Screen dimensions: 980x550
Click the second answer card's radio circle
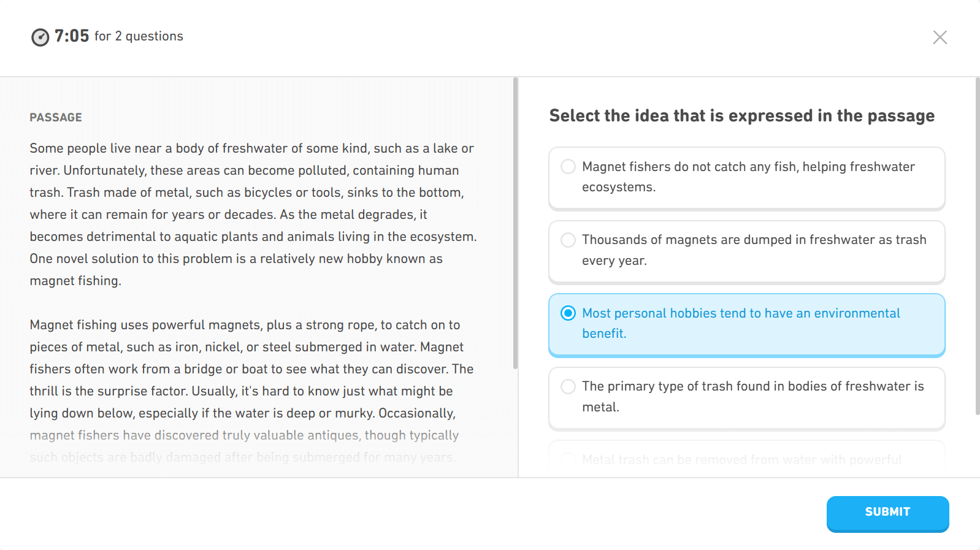(x=568, y=240)
